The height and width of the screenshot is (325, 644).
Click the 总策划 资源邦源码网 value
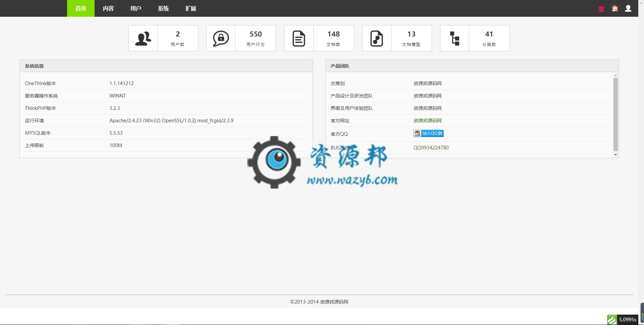tap(427, 83)
